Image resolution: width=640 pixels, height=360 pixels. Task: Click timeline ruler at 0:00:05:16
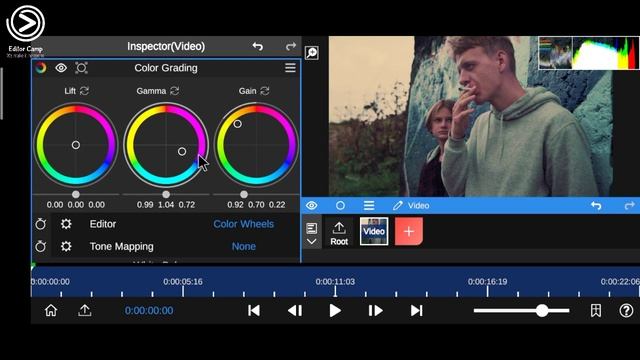183,282
